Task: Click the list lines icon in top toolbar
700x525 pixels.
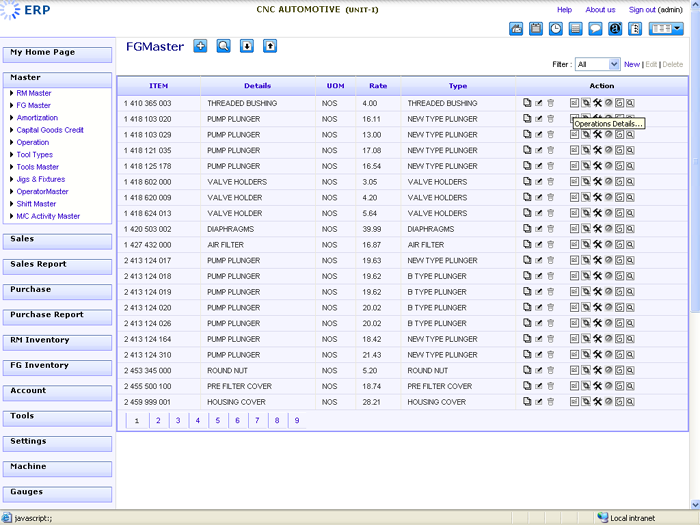Action: pyautogui.click(x=575, y=29)
